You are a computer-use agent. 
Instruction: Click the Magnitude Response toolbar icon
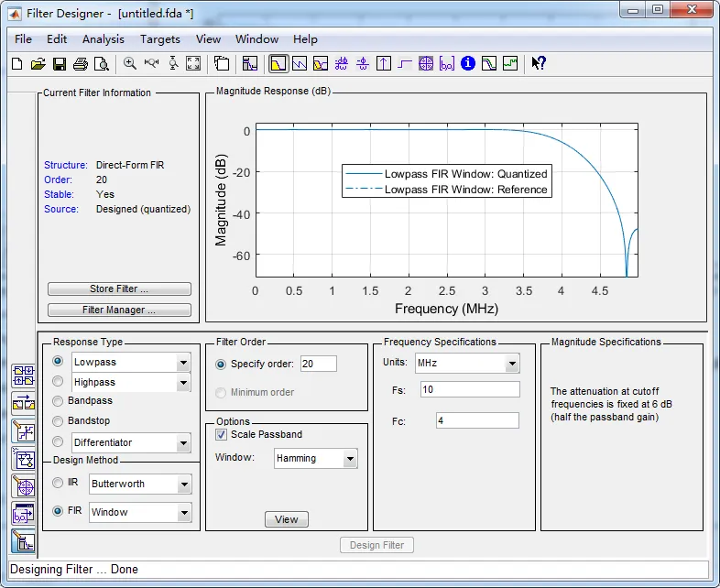[278, 64]
